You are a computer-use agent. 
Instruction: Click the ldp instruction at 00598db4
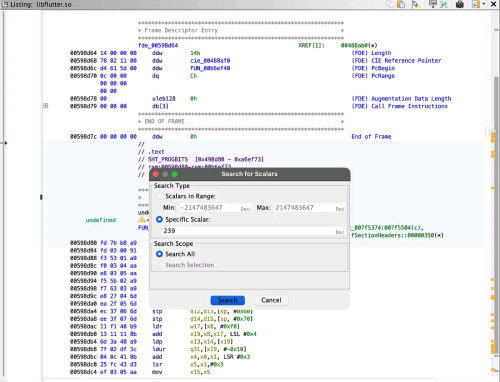(157, 342)
